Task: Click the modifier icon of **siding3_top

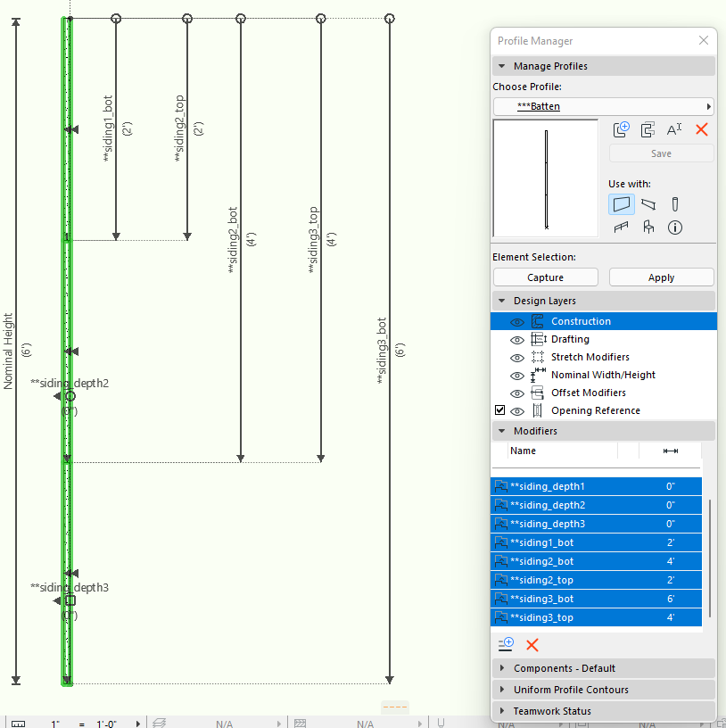Action: [501, 617]
